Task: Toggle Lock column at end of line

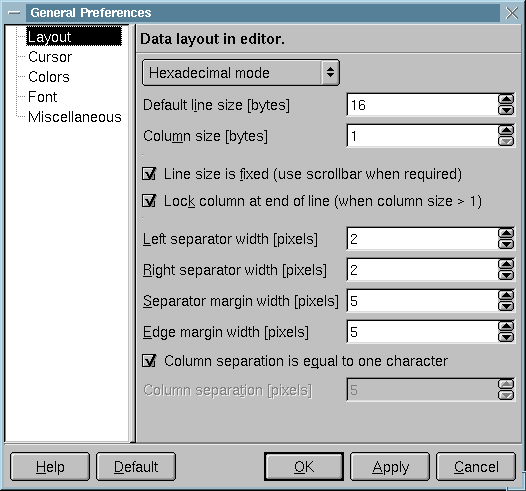Action: tap(149, 201)
